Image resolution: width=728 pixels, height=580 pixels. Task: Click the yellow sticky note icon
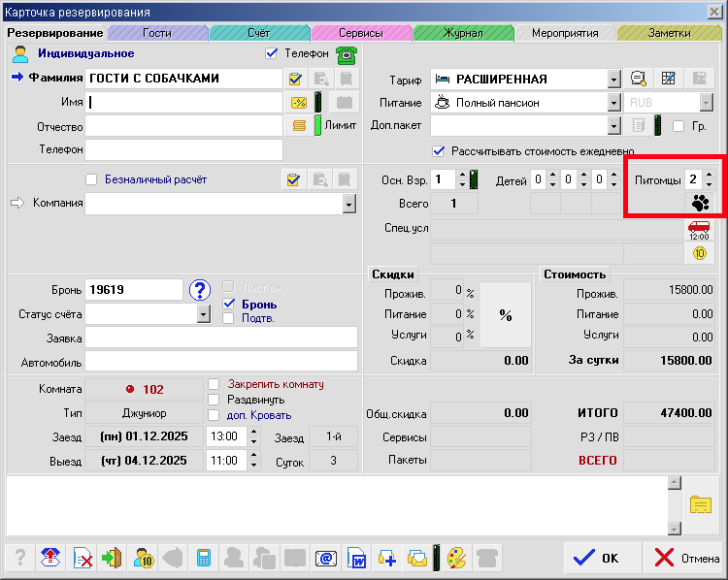(700, 503)
